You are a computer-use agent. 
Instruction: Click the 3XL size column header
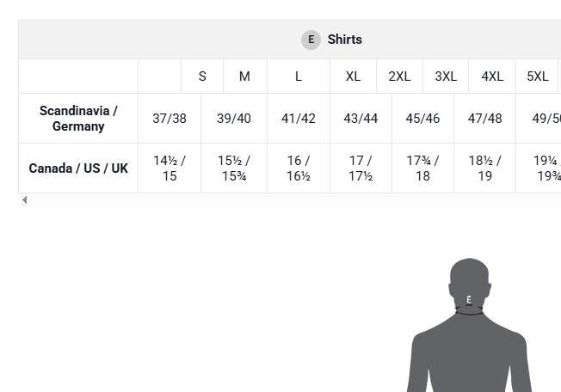point(446,77)
